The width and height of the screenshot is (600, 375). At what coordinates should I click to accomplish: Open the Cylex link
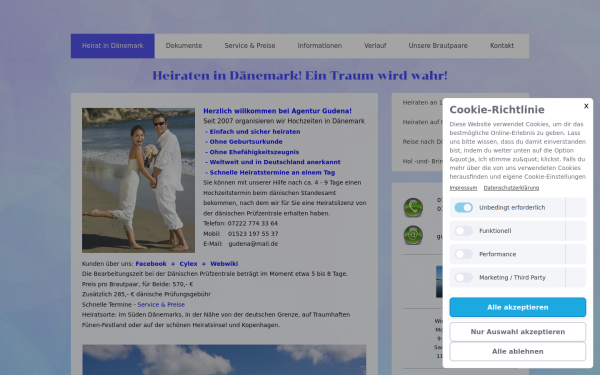point(188,264)
